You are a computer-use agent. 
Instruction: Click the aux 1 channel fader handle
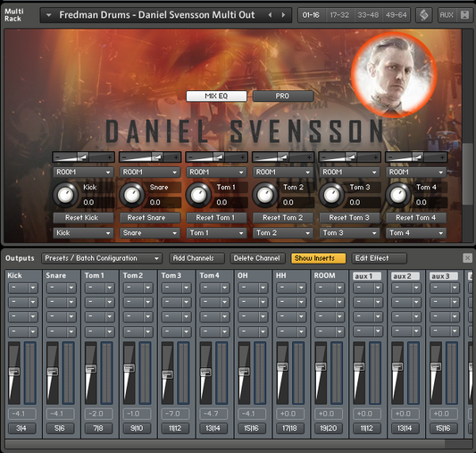point(359,366)
